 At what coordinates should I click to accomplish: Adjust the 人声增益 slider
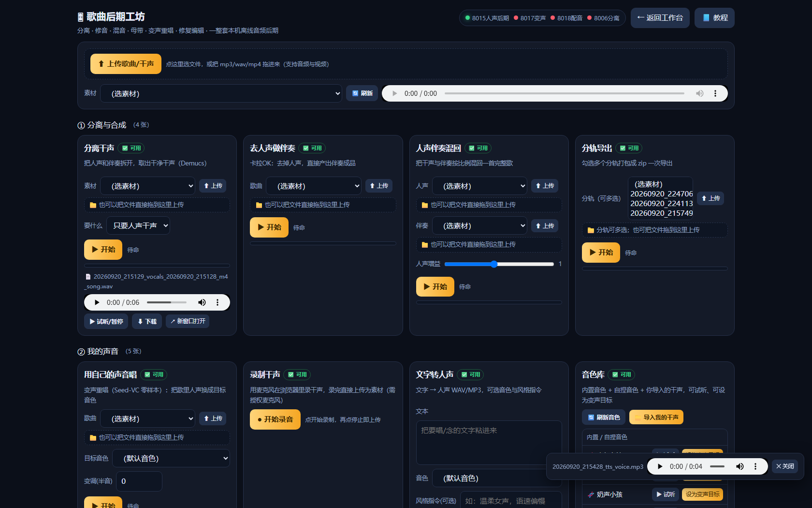click(499, 264)
